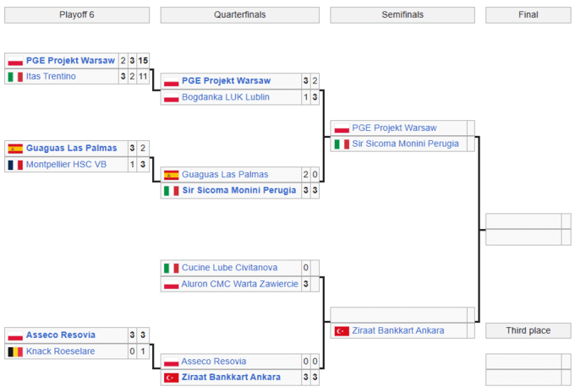Click France flag next to Montpellier HSC VB

pyautogui.click(x=15, y=165)
